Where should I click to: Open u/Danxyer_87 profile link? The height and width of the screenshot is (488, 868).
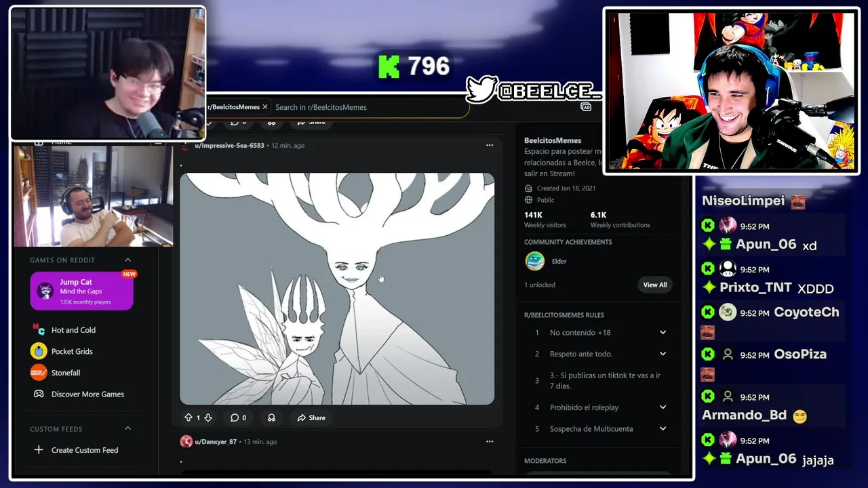click(x=216, y=442)
